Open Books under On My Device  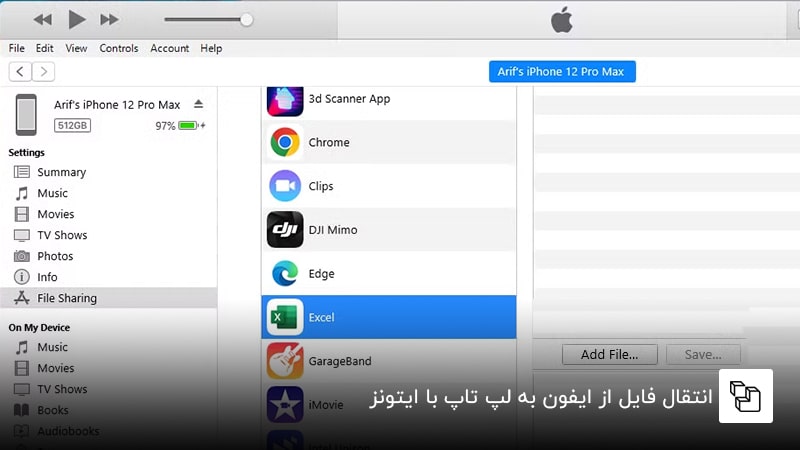pyautogui.click(x=53, y=410)
